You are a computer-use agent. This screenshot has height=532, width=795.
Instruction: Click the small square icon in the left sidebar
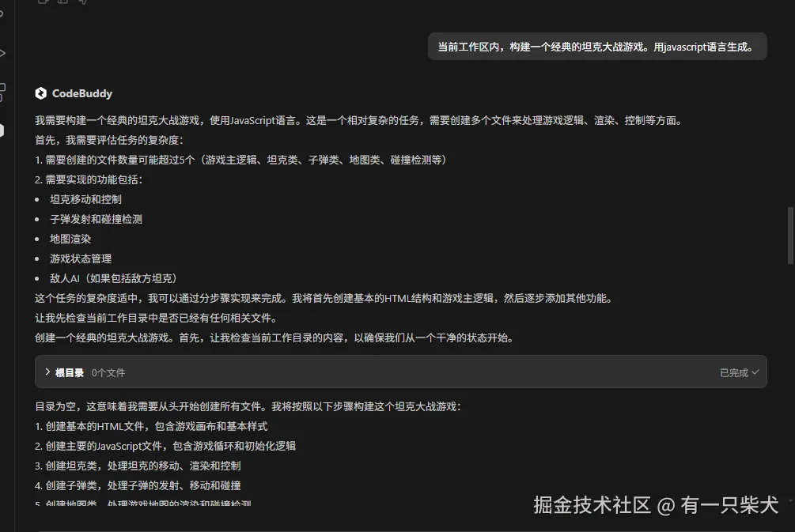pyautogui.click(x=3, y=99)
